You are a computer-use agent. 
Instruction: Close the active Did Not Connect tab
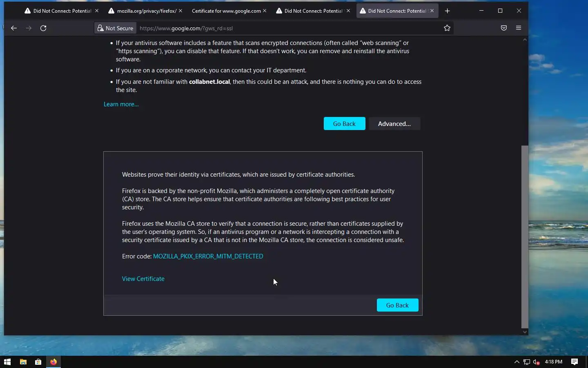(432, 11)
